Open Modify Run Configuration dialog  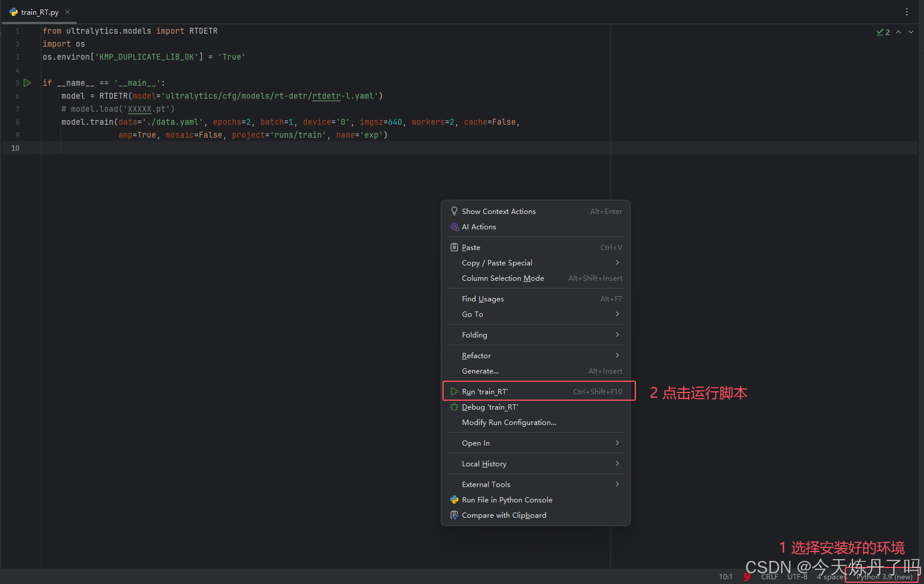[509, 422]
